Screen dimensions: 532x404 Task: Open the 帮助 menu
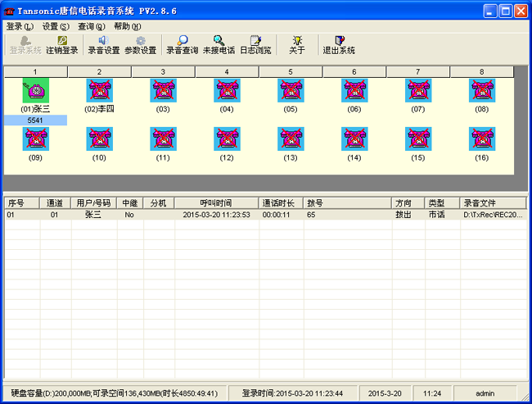[x=127, y=26]
